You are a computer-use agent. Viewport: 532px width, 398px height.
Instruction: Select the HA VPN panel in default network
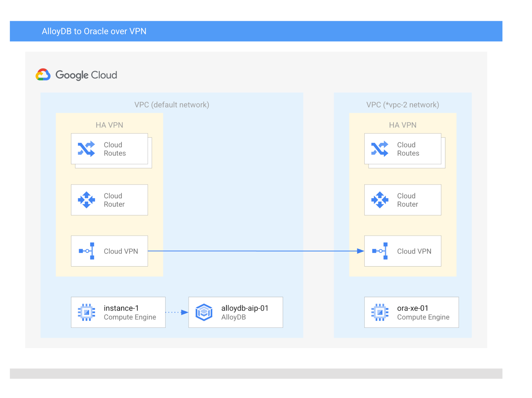point(109,125)
